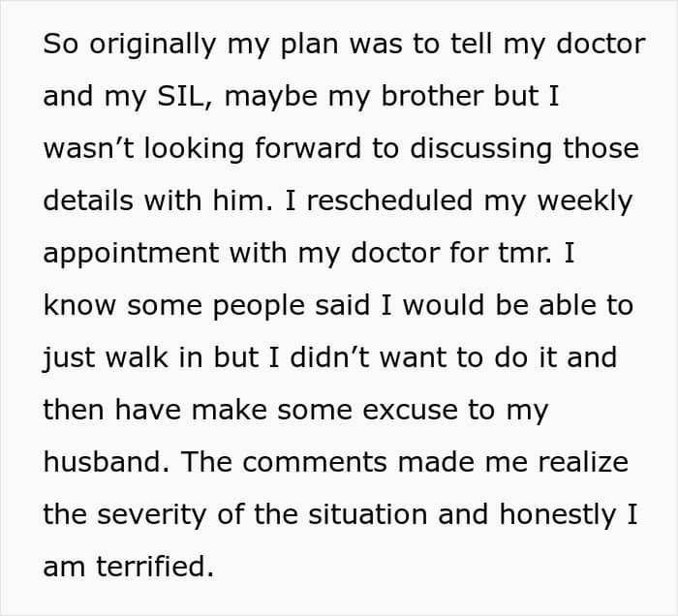The height and width of the screenshot is (616, 678).
Task: Click the word "terrified." at paragraph end
Action: pyautogui.click(x=155, y=567)
